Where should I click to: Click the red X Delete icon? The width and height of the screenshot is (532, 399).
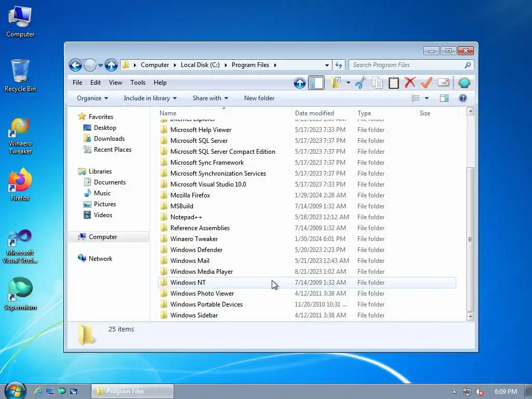(410, 83)
